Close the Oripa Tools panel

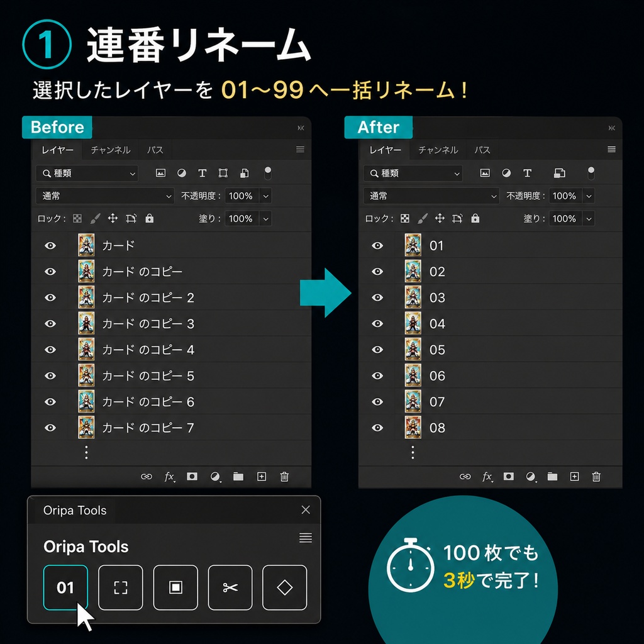tap(306, 509)
